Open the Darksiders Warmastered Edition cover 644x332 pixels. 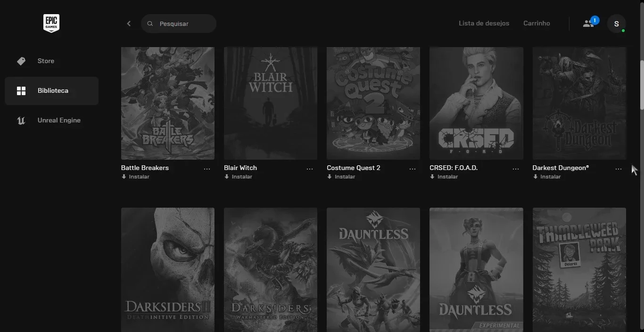click(271, 270)
